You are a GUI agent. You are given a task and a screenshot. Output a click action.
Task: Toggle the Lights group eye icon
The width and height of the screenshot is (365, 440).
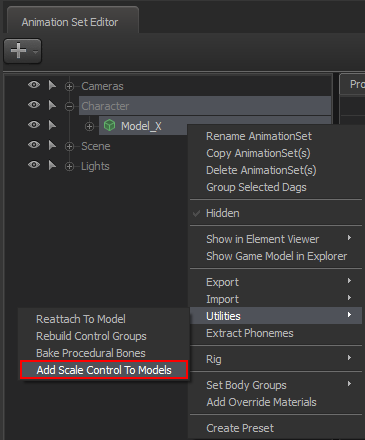(34, 165)
